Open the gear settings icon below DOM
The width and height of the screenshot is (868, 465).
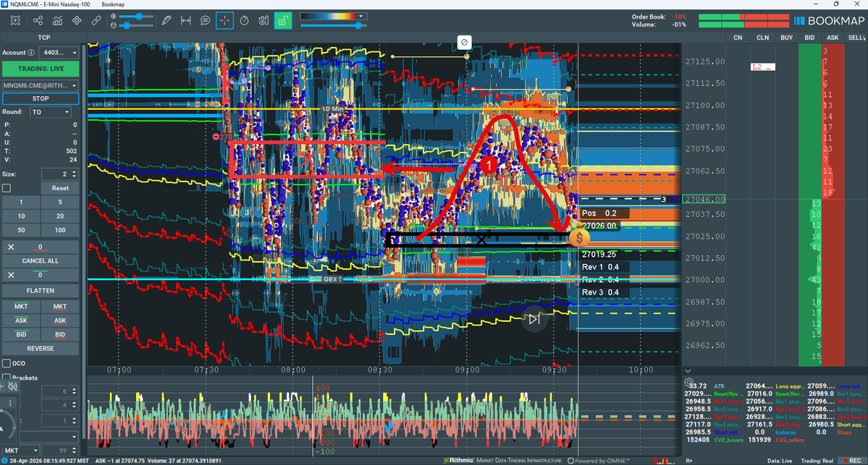click(x=689, y=383)
